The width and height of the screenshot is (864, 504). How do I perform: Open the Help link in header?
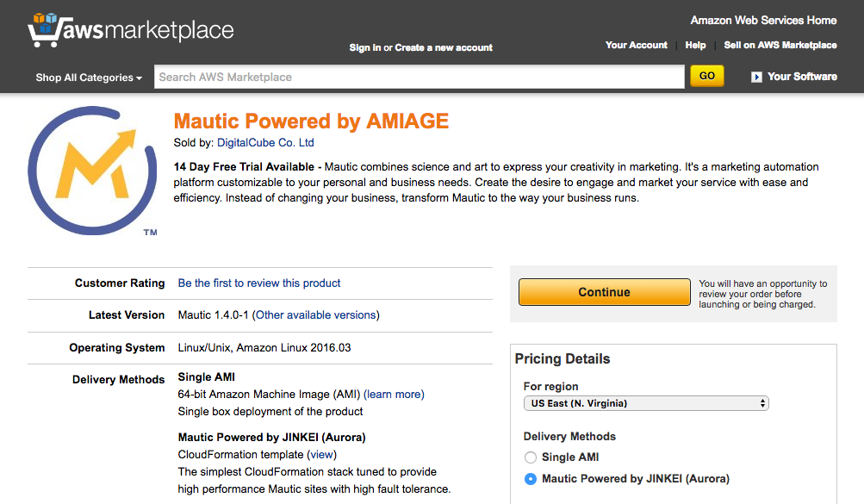695,45
